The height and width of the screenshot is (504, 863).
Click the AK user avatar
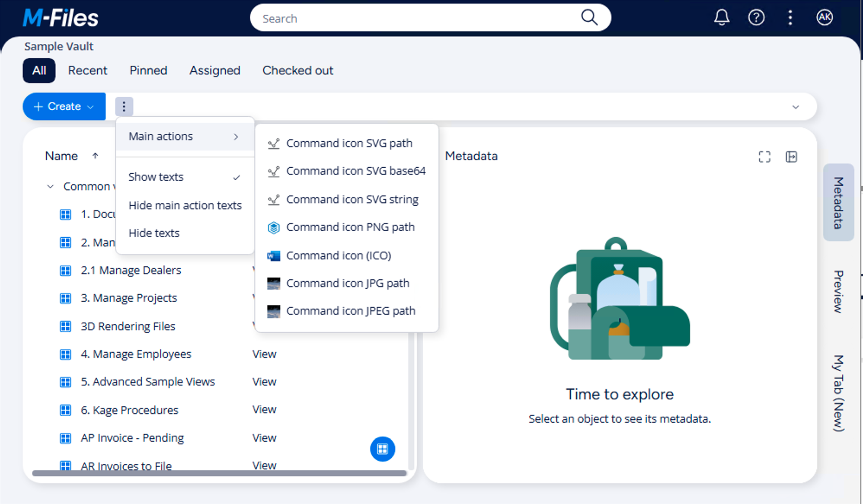tap(824, 18)
